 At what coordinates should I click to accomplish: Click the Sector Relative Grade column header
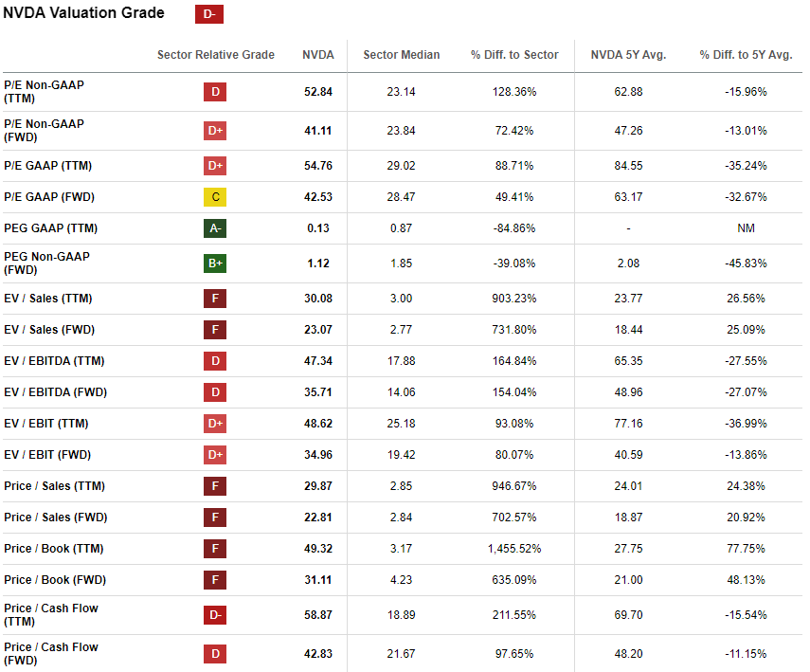click(x=216, y=55)
